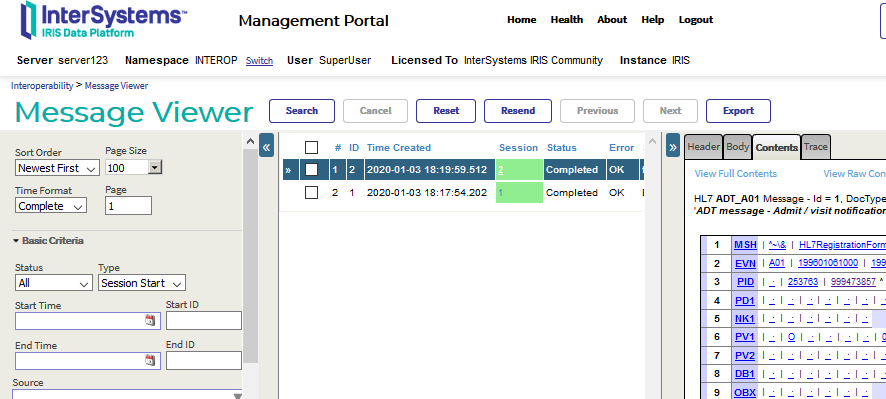Click in the Page number field

click(128, 206)
